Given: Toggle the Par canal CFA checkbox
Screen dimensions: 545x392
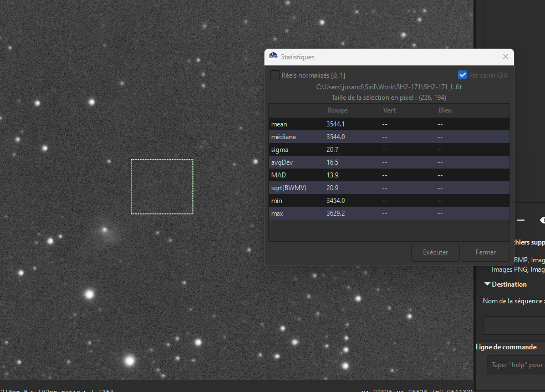Looking at the screenshot, I should pyautogui.click(x=462, y=75).
